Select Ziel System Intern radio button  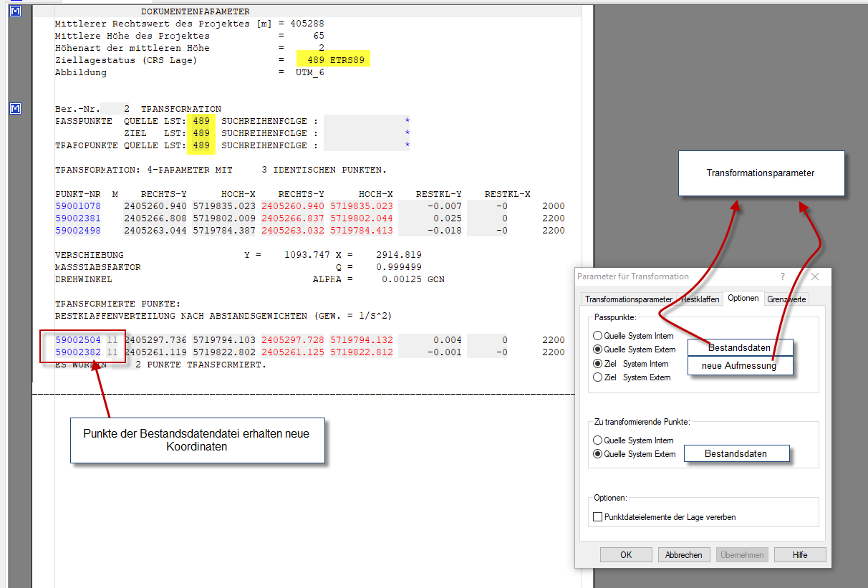(598, 364)
